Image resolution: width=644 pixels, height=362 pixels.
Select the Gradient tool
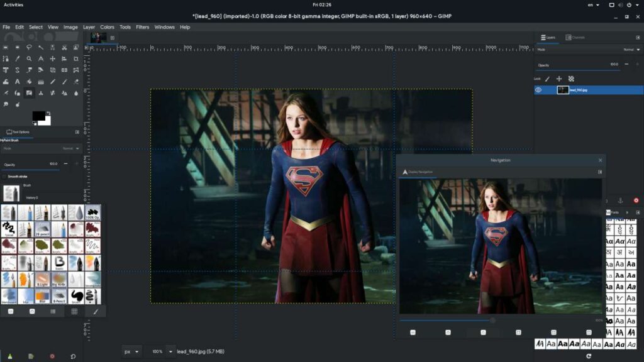click(x=41, y=82)
